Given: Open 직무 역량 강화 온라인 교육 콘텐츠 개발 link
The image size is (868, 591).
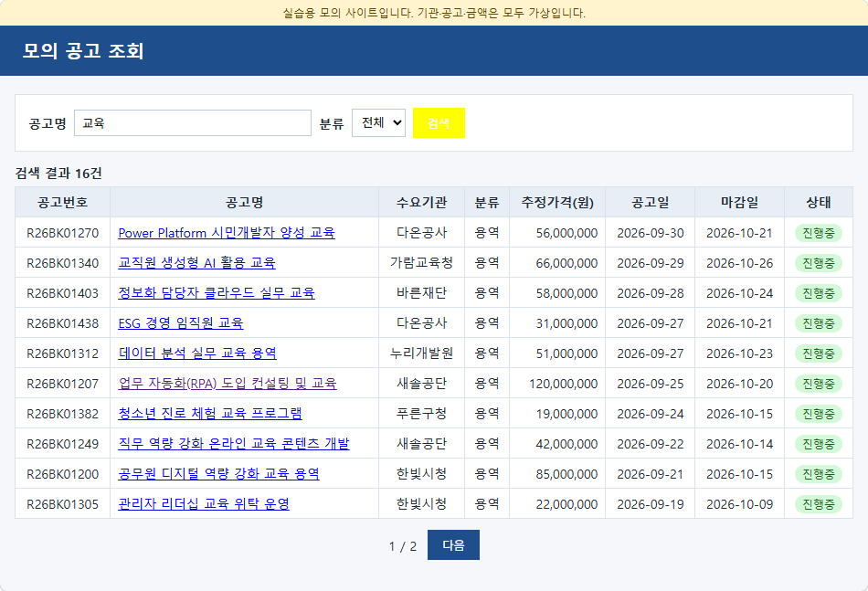Looking at the screenshot, I should (x=234, y=444).
